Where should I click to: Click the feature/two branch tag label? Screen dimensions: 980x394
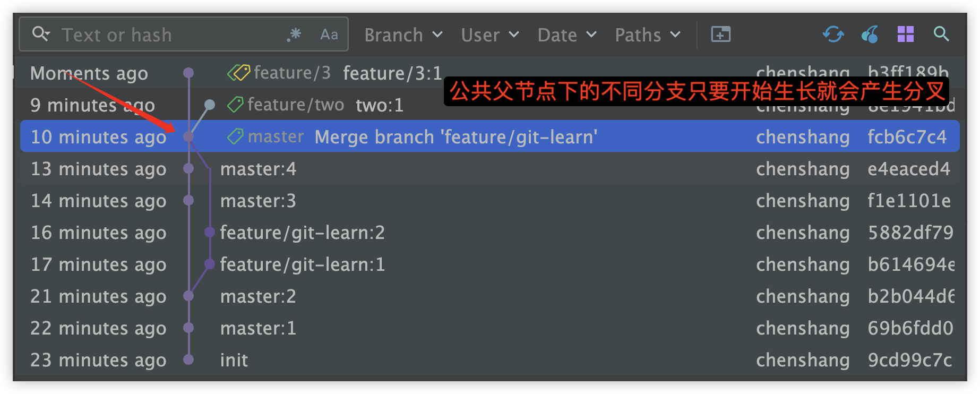295,105
